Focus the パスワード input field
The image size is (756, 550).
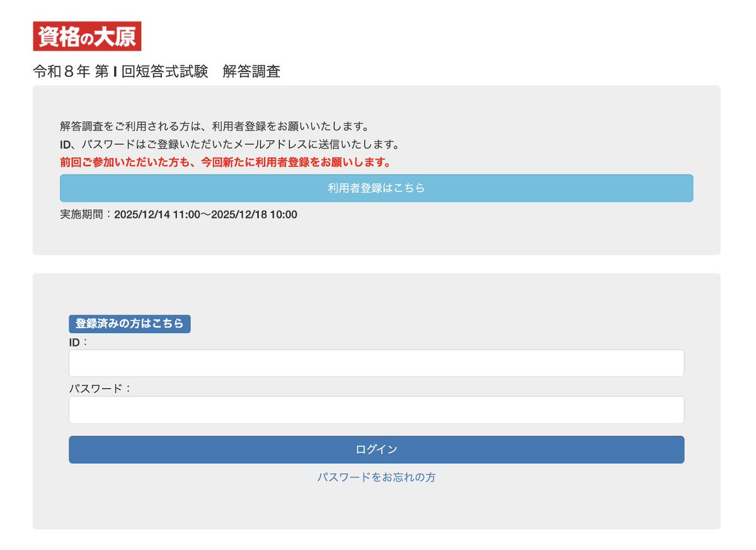pyautogui.click(x=376, y=410)
